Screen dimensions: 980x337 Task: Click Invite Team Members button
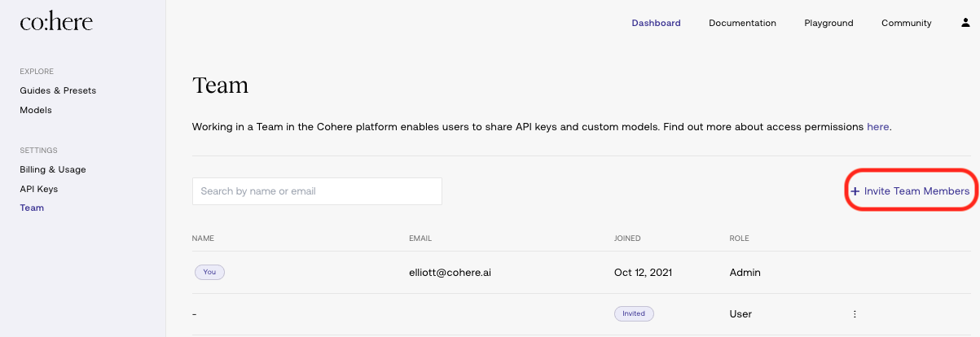910,191
